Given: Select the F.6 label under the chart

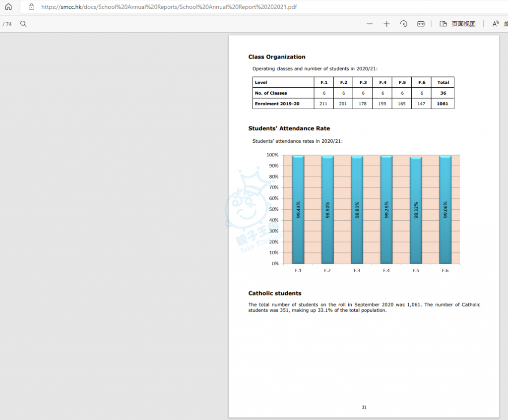Looking at the screenshot, I should pyautogui.click(x=445, y=270).
